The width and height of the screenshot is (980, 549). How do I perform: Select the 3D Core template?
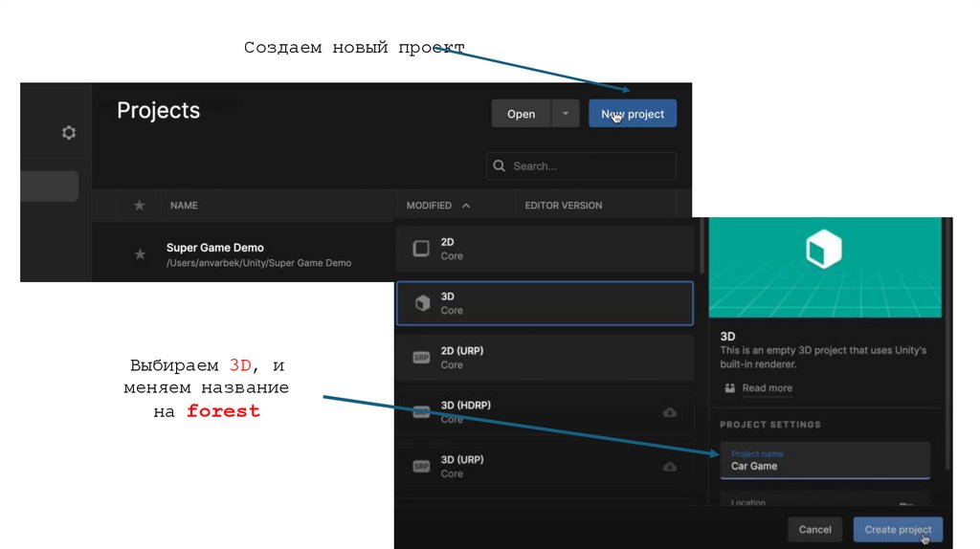point(545,303)
